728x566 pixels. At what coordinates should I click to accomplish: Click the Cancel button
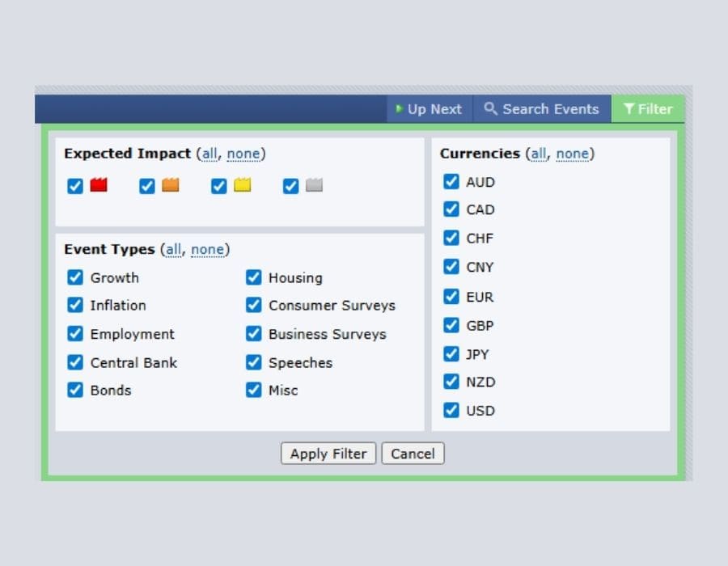click(x=413, y=454)
